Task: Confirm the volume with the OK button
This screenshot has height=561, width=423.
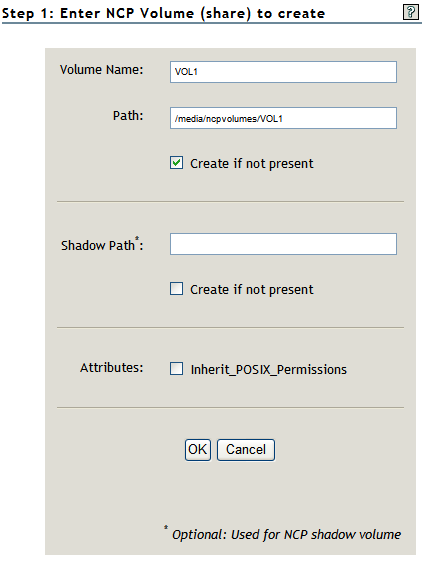Action: click(x=198, y=450)
